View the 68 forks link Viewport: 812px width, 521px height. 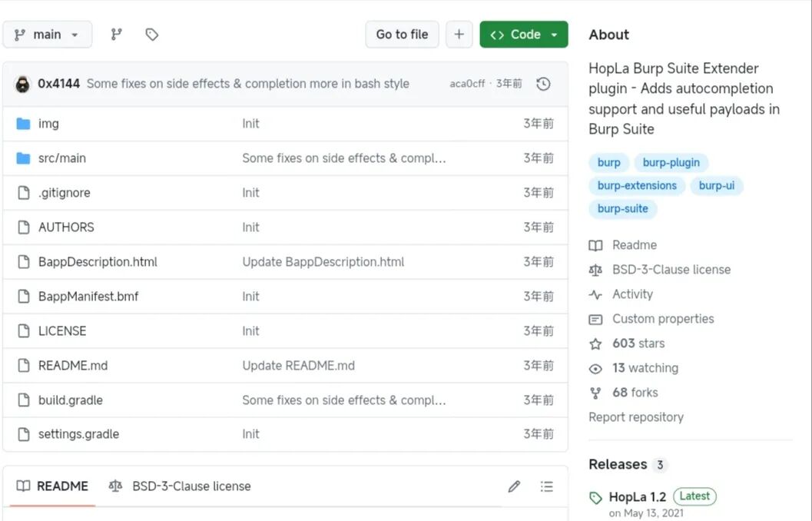tap(635, 393)
